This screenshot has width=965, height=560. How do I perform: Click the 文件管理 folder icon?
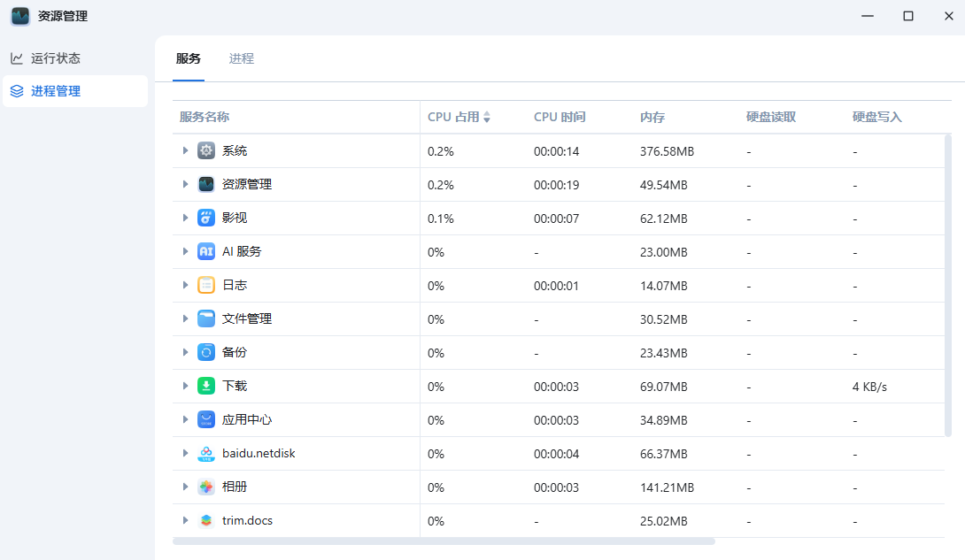tap(206, 319)
